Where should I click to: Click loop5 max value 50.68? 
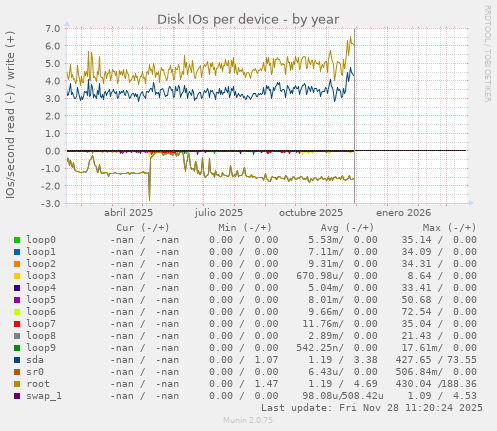point(416,300)
